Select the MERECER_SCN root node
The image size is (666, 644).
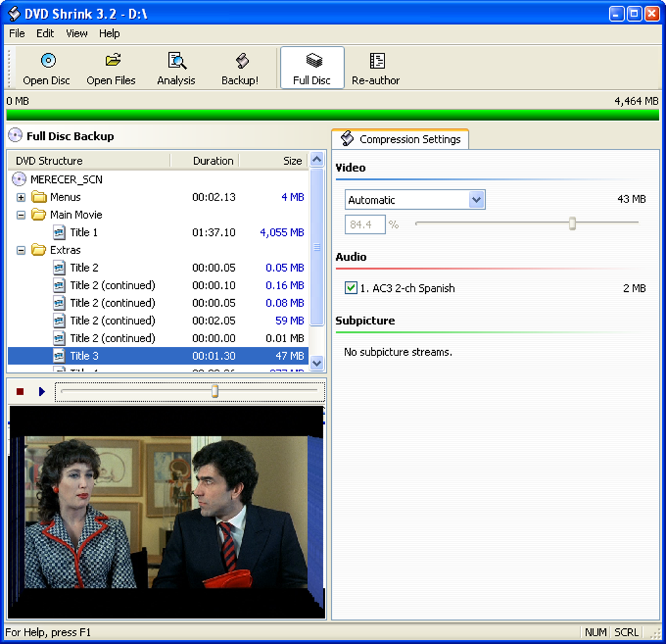67,179
